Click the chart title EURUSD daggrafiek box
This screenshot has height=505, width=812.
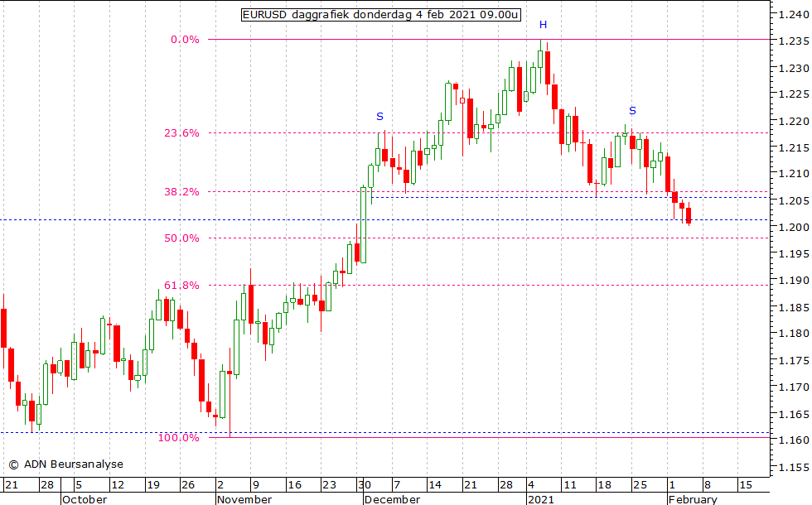[381, 15]
